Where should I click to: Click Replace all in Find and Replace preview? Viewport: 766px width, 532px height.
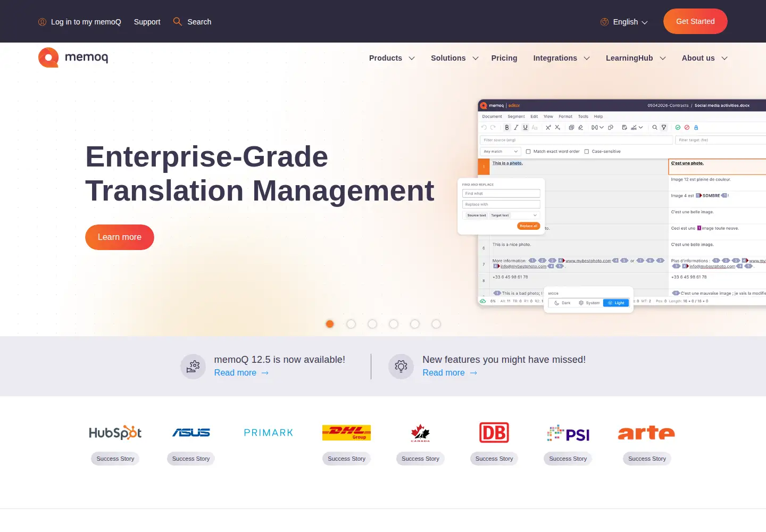tap(528, 226)
